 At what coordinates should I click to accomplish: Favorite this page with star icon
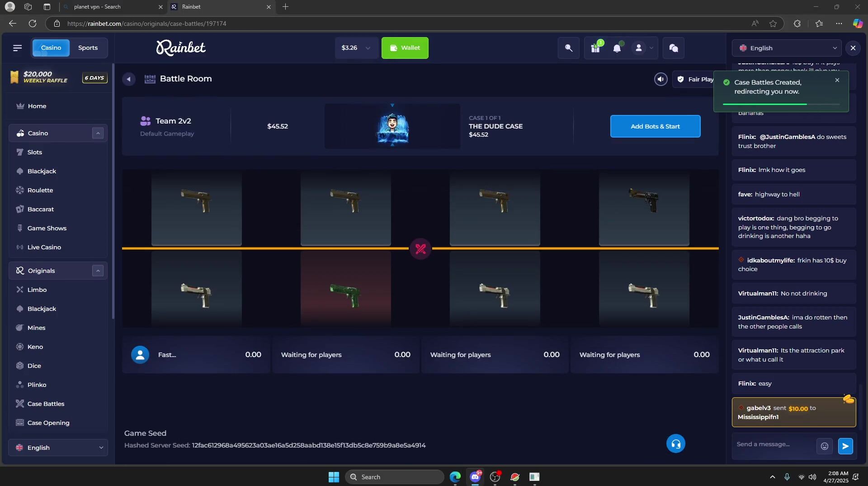pyautogui.click(x=773, y=24)
